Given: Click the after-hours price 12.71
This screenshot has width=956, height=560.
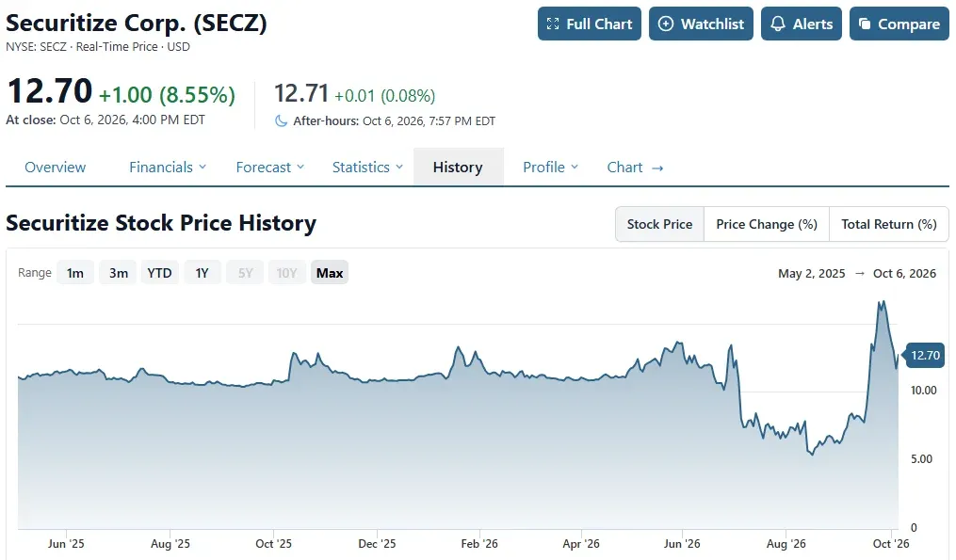Looking at the screenshot, I should click(x=301, y=93).
